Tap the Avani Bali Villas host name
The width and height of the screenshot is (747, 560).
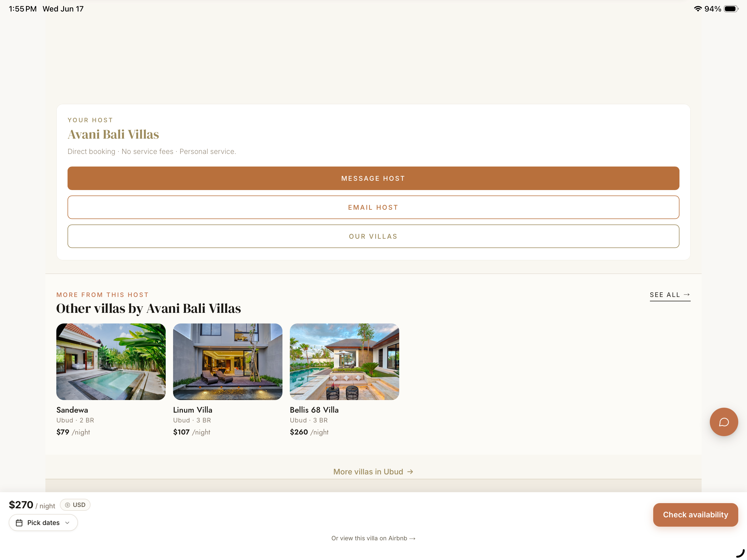(x=113, y=134)
